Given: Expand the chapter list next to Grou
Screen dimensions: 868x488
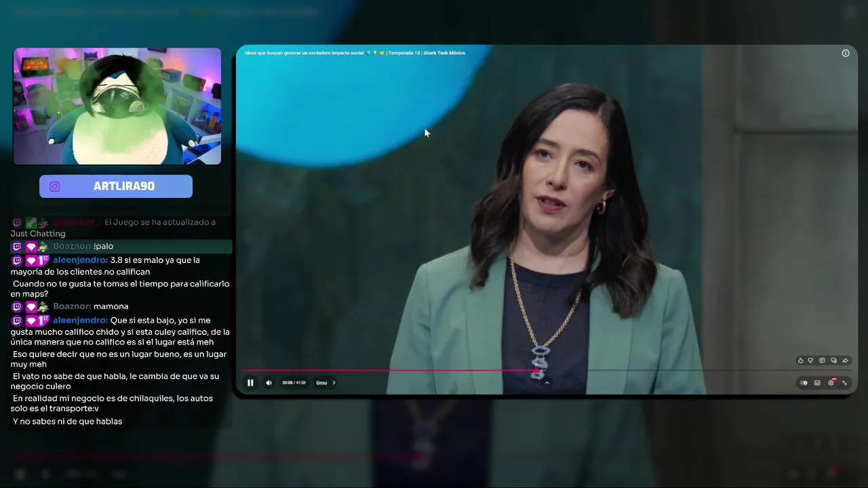Looking at the screenshot, I should [x=334, y=383].
